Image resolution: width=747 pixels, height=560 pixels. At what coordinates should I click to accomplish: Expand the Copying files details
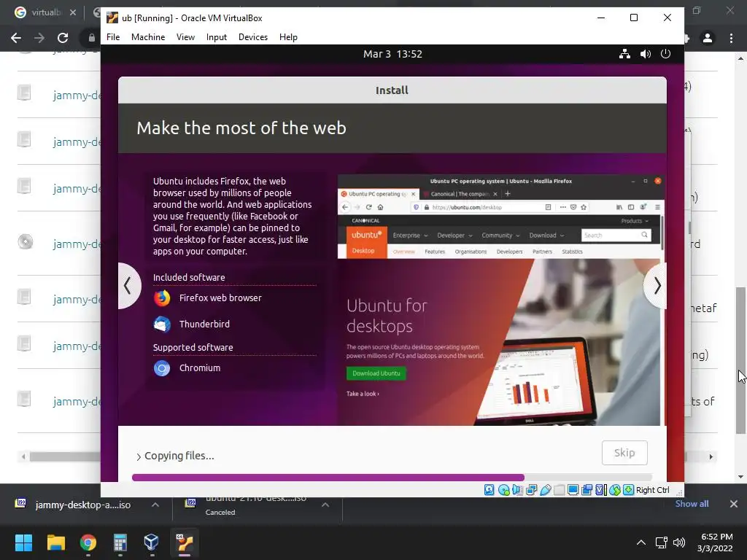[x=139, y=456]
